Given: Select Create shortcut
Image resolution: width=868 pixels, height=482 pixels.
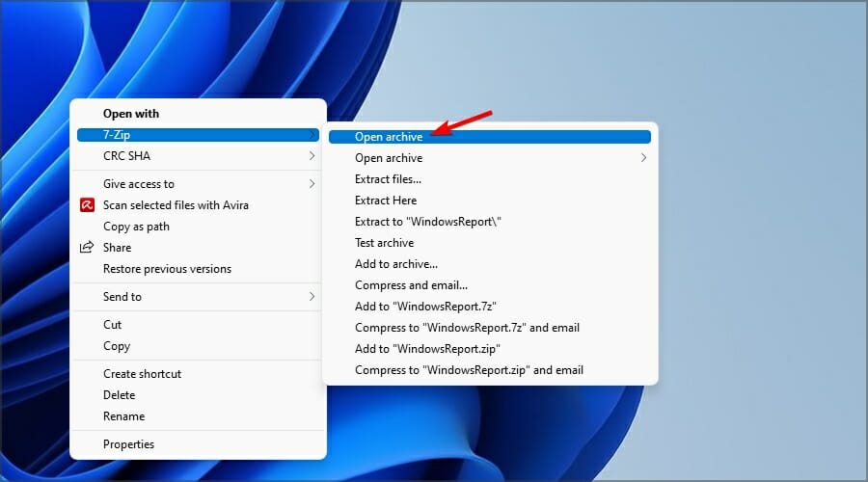Looking at the screenshot, I should click(x=198, y=373).
